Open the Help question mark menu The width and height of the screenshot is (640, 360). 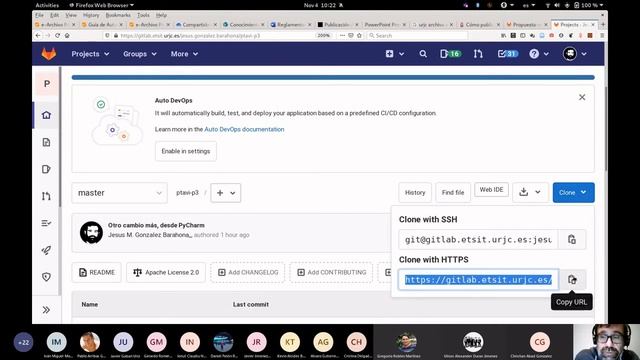click(538, 54)
